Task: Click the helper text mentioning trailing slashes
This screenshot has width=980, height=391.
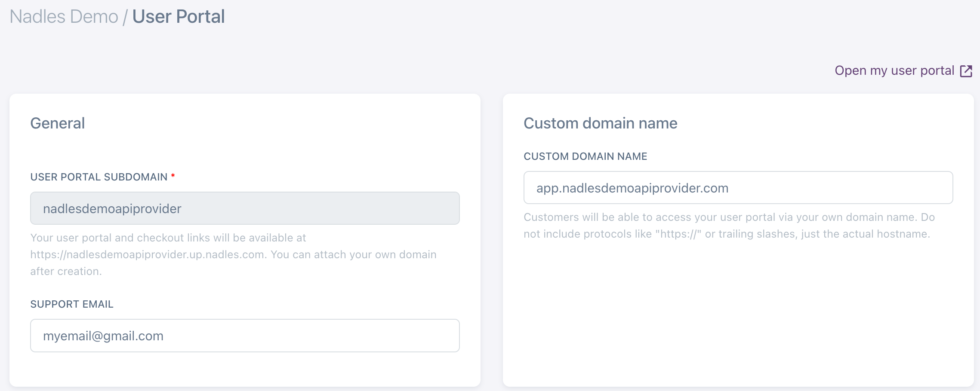Action: coord(727,234)
